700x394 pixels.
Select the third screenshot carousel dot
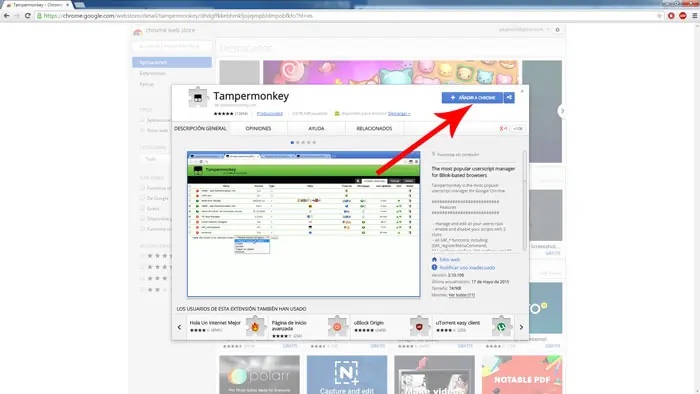point(303,142)
